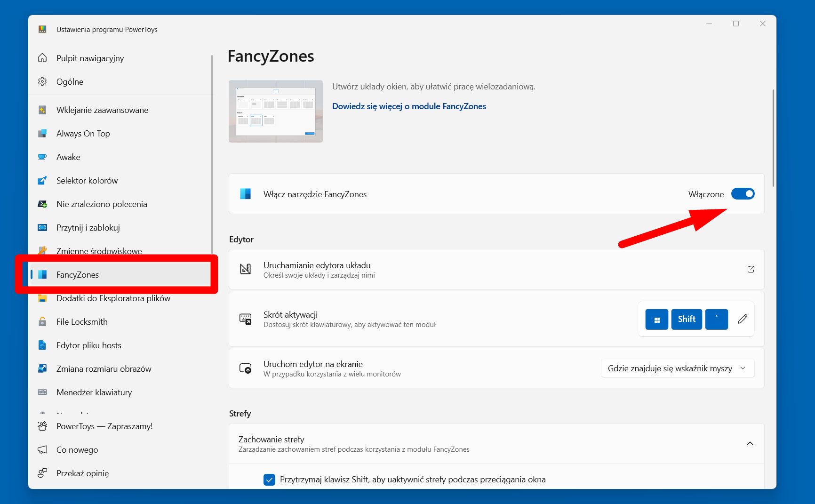Viewport: 815px width, 504px height.
Task: Collapse the Zachowanie strefy section
Action: [750, 443]
